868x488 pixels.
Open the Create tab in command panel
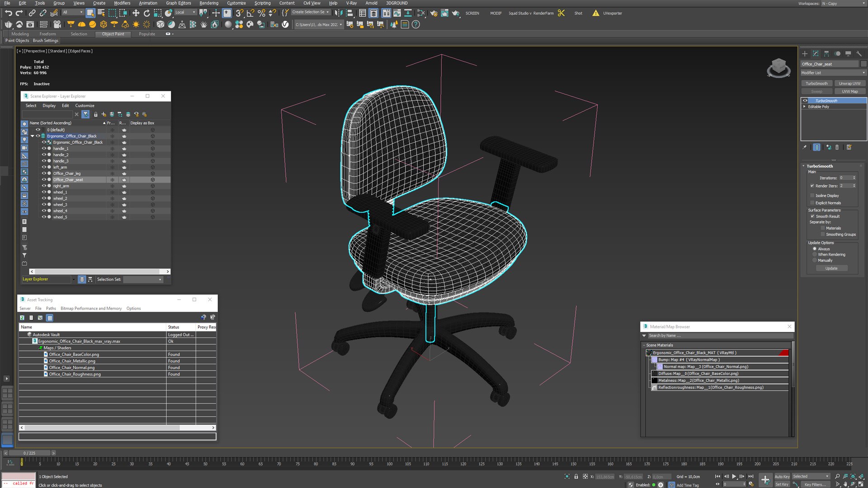click(805, 53)
